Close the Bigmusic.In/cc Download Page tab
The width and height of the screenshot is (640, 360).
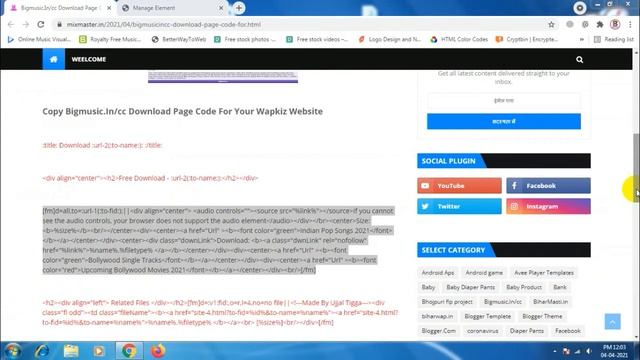click(109, 8)
